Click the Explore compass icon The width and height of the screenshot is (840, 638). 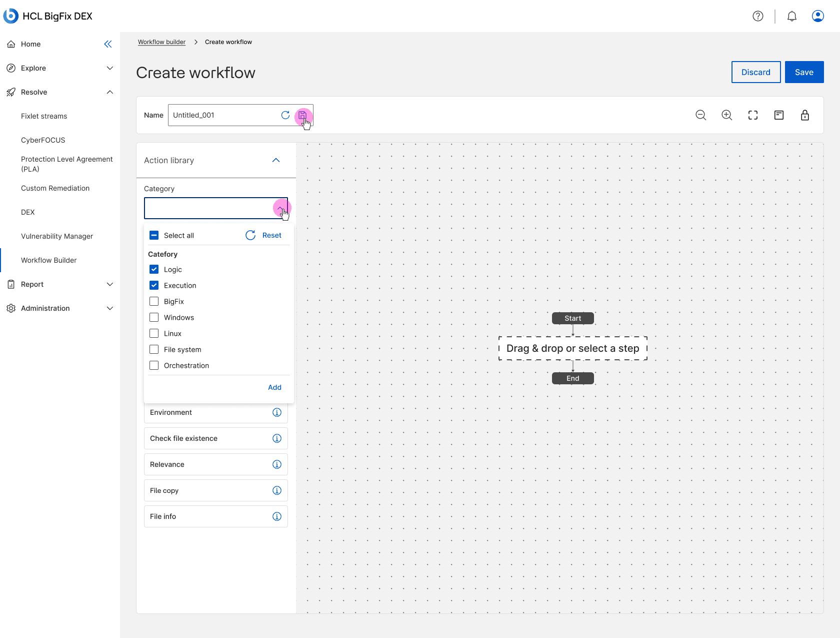(11, 68)
